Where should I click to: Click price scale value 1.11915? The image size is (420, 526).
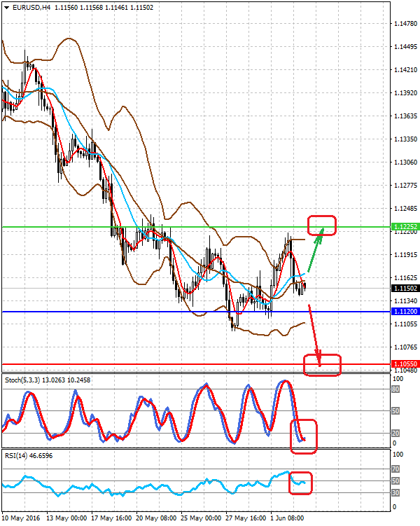405,255
